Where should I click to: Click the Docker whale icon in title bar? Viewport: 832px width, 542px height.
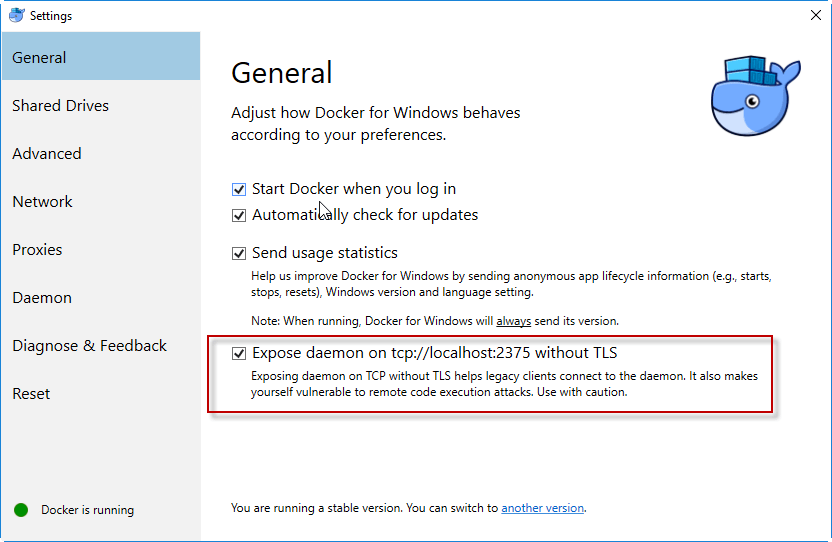point(15,15)
